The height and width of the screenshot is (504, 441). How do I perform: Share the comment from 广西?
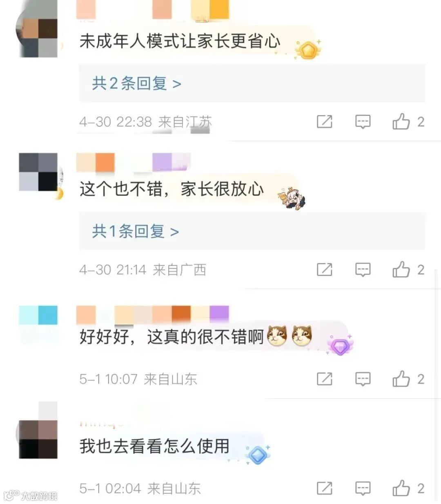325,270
